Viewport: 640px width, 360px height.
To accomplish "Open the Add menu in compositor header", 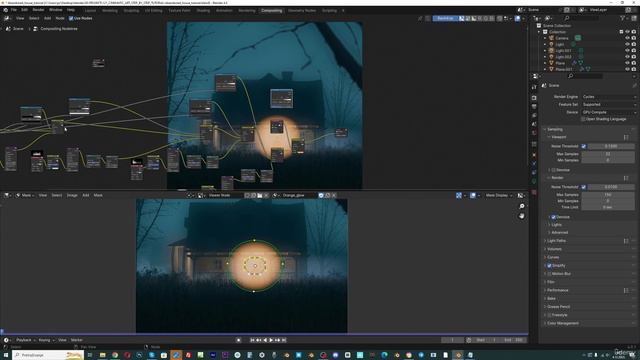I will tap(47, 18).
